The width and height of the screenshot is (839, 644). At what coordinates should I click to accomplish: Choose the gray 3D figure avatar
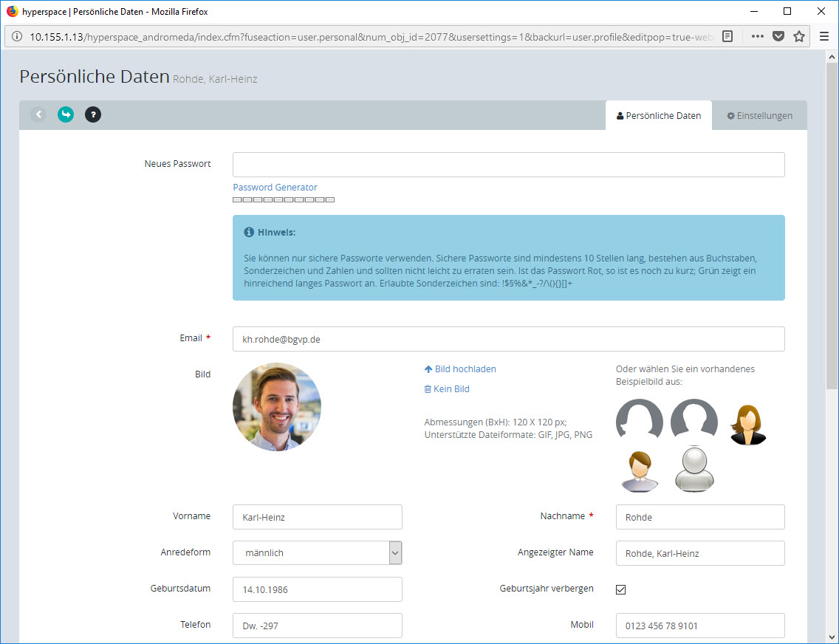(694, 470)
